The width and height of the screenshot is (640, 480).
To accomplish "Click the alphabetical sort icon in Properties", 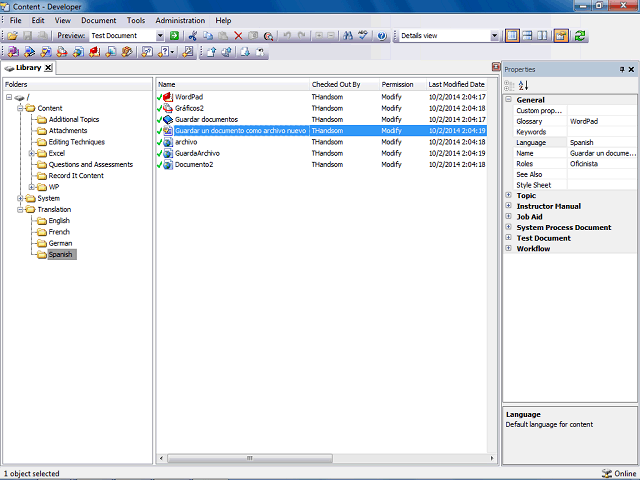I will tap(523, 85).
